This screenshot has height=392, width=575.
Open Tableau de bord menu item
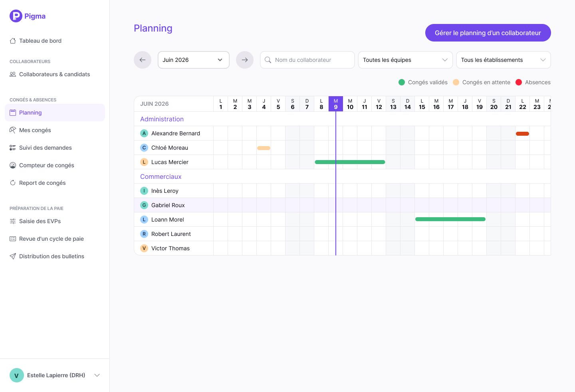(x=55, y=41)
